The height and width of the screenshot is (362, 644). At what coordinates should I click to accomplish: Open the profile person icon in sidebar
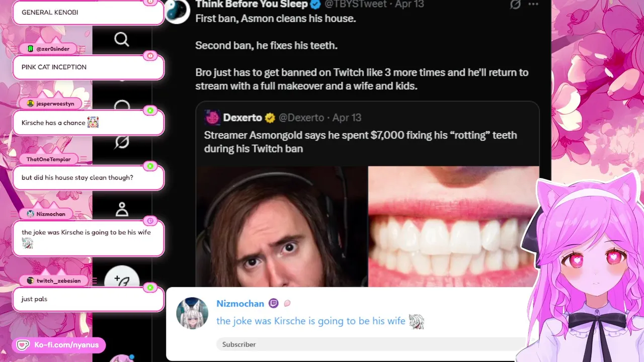click(x=122, y=209)
